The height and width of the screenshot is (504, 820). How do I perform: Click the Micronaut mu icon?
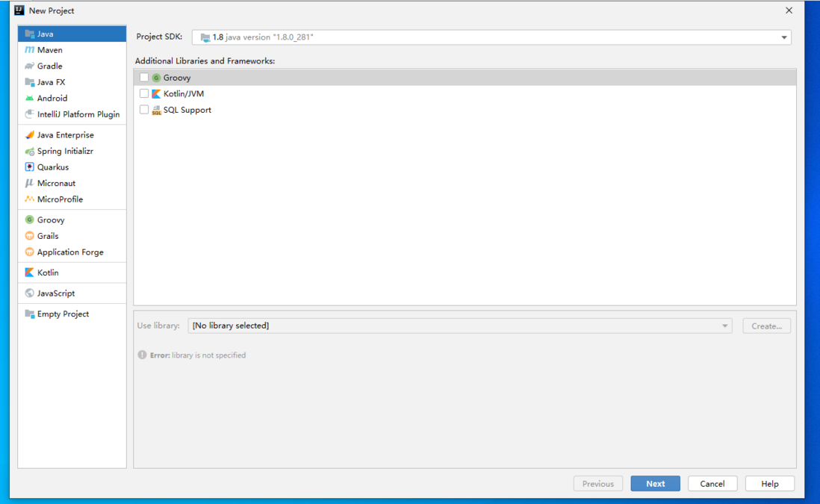coord(29,183)
